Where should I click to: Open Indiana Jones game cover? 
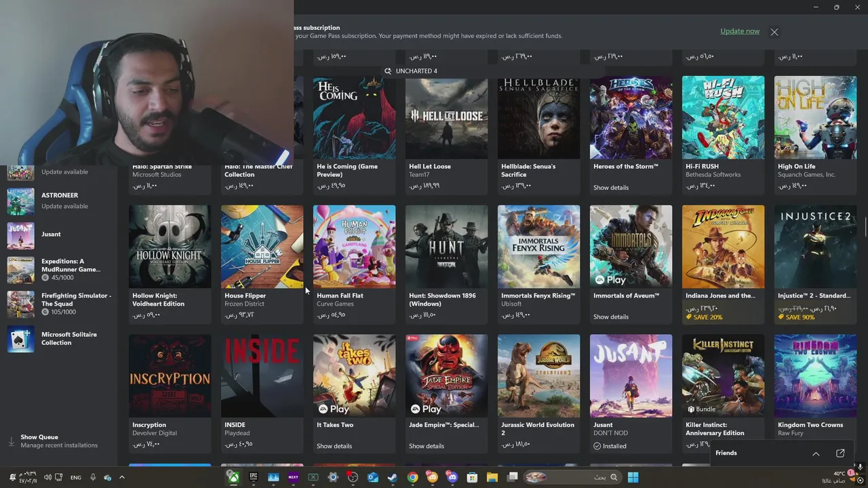coord(724,247)
